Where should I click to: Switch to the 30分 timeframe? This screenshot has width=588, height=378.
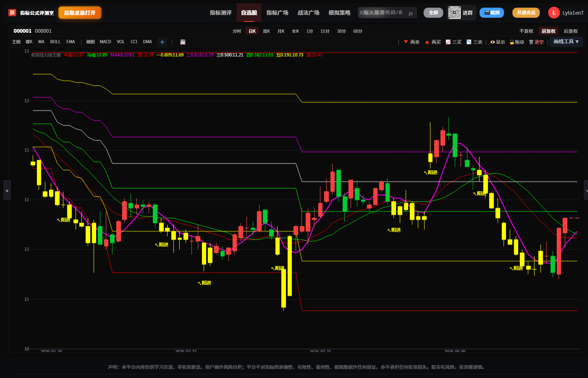tap(341, 31)
